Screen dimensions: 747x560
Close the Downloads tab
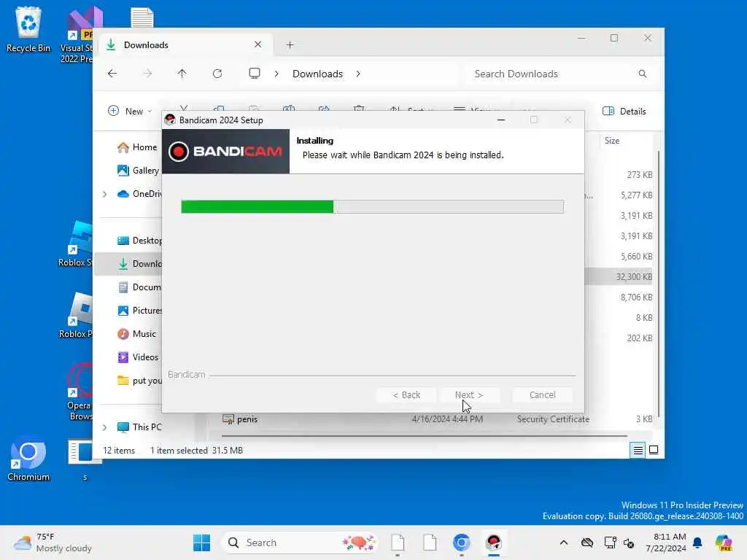[x=258, y=44]
